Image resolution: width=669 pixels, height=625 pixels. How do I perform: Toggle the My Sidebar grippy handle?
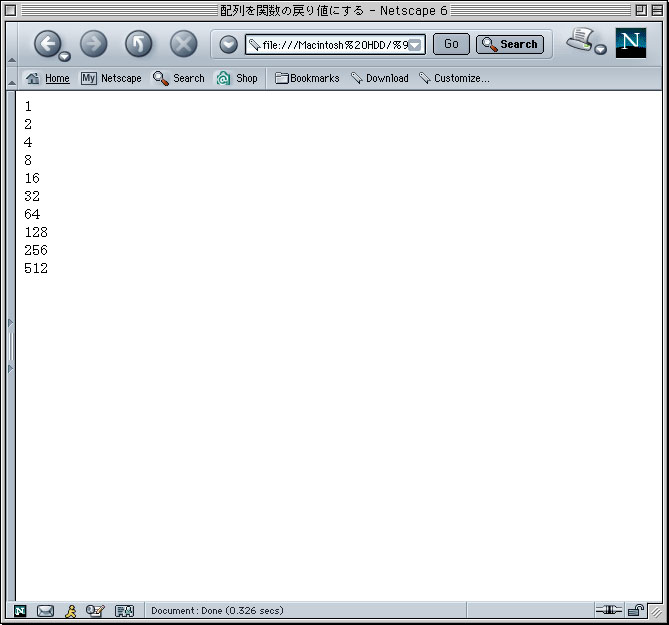click(x=11, y=346)
